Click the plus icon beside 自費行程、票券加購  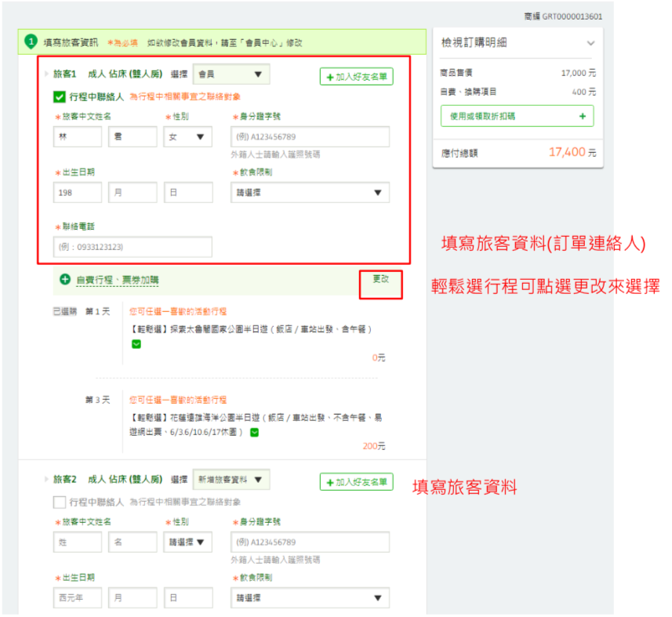tap(65, 279)
